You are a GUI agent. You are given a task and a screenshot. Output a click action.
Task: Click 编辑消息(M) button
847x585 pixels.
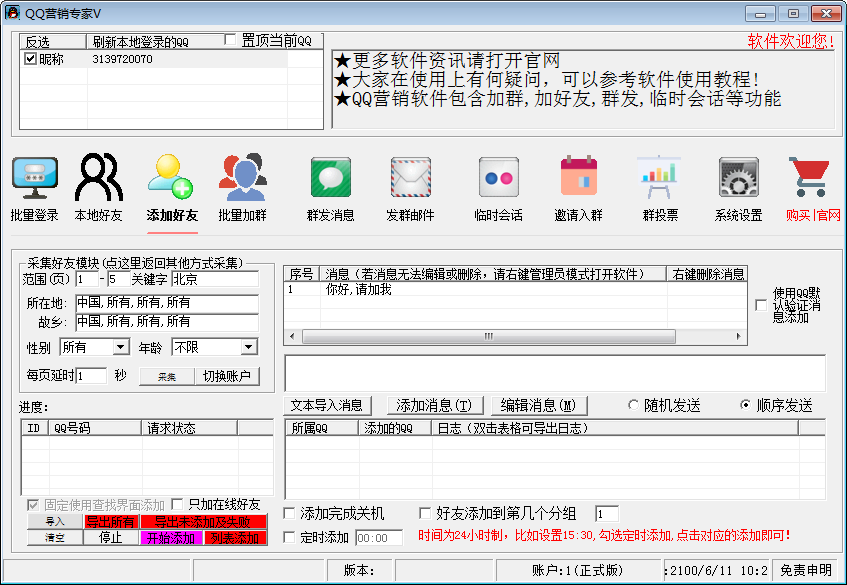coord(539,405)
